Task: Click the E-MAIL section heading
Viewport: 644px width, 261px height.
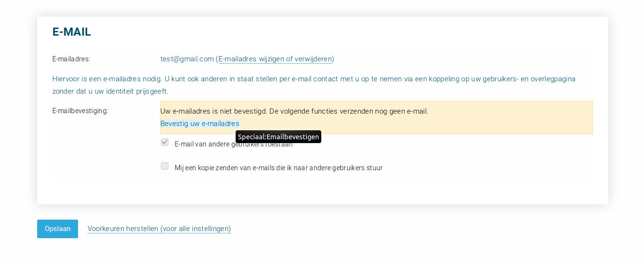Action: 71,32
